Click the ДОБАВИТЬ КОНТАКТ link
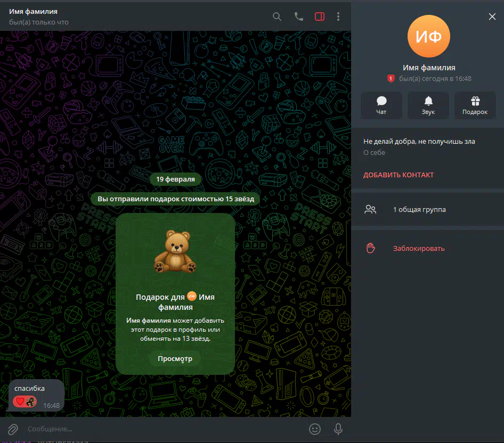 pos(399,175)
